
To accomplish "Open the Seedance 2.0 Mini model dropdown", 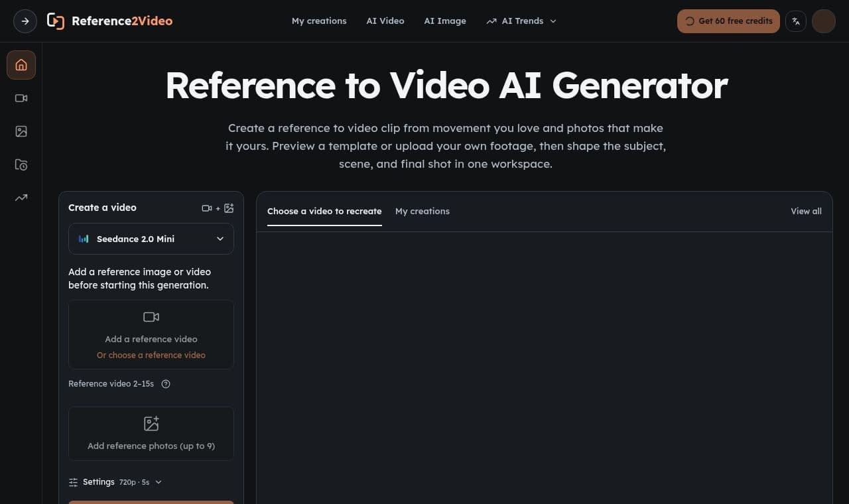I will click(x=151, y=239).
